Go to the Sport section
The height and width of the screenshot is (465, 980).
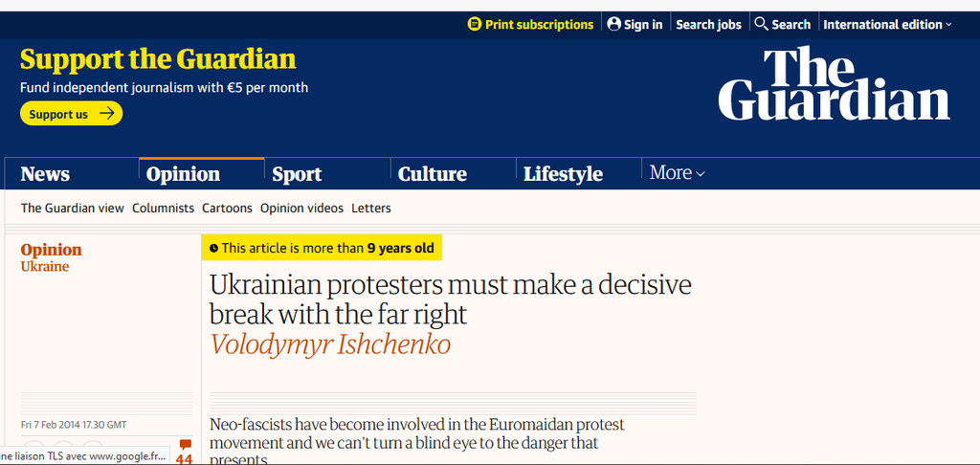pyautogui.click(x=297, y=174)
